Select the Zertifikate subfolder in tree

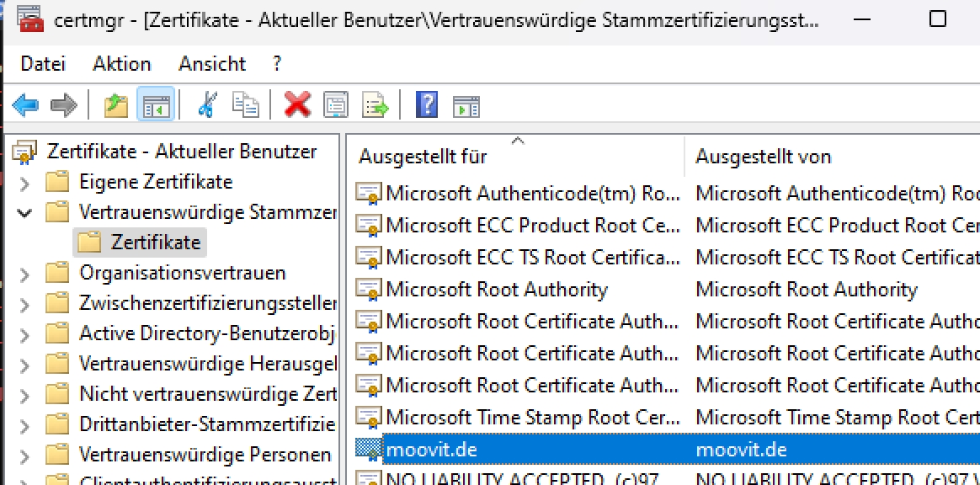(x=155, y=243)
